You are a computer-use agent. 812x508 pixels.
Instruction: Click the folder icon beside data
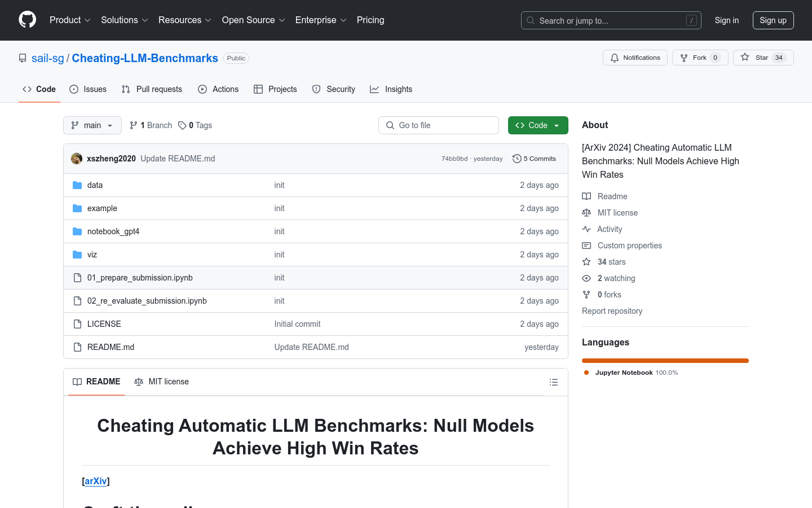77,185
